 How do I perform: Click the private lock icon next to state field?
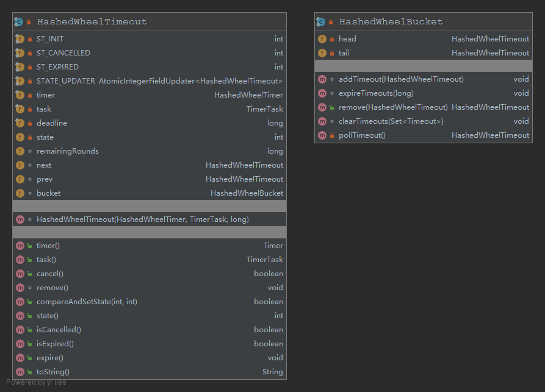coord(30,137)
